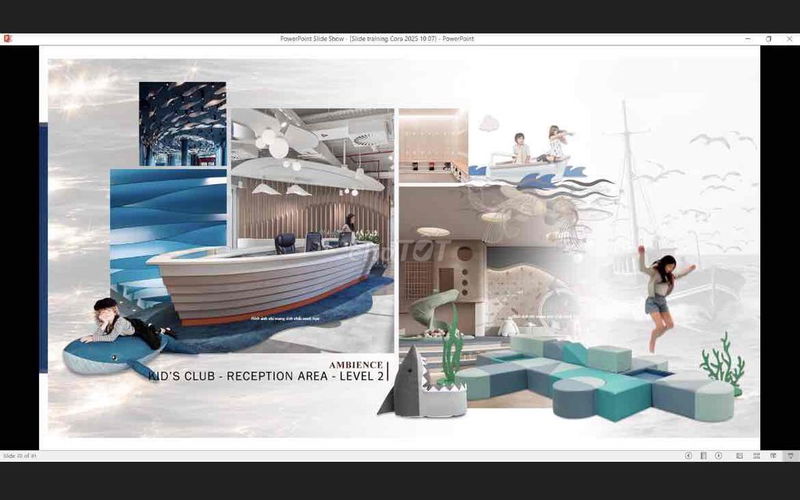Switch to Reading View
This screenshot has width=800, height=500.
click(771, 456)
